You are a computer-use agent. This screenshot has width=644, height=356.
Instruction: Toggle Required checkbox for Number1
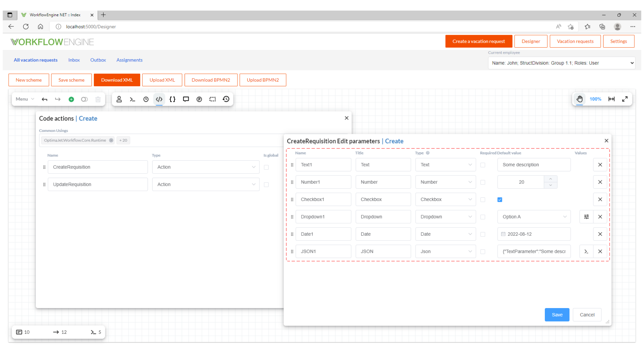pyautogui.click(x=483, y=182)
